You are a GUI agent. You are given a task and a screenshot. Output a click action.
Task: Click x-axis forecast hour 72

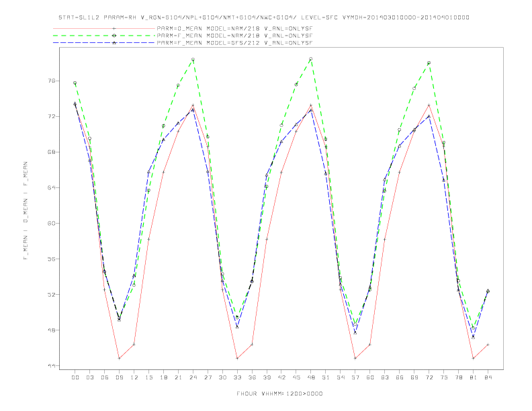[429, 377]
